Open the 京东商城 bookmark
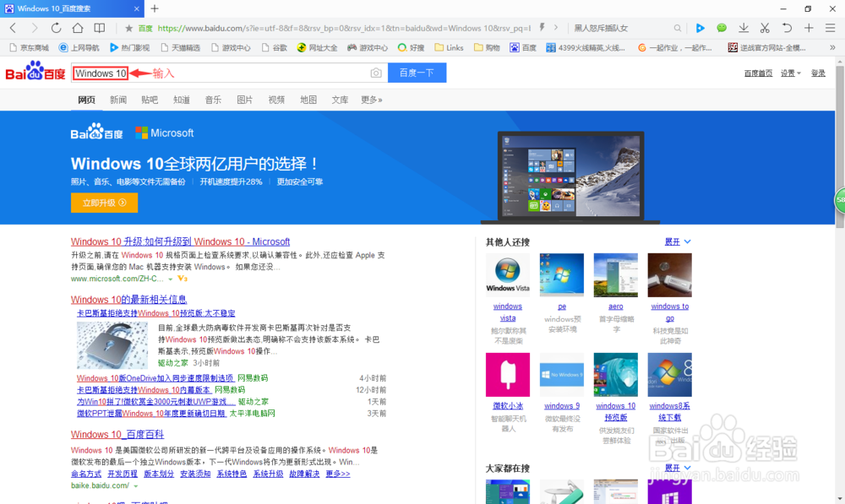 click(30, 48)
